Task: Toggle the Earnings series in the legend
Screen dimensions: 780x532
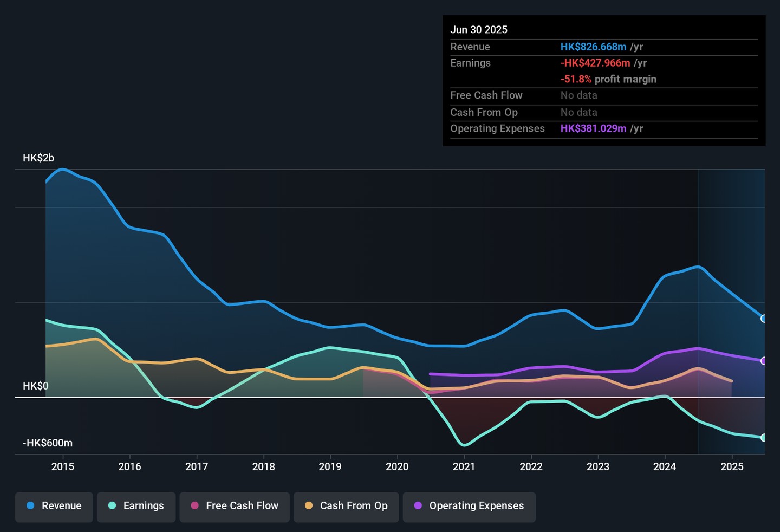Action: pos(136,506)
